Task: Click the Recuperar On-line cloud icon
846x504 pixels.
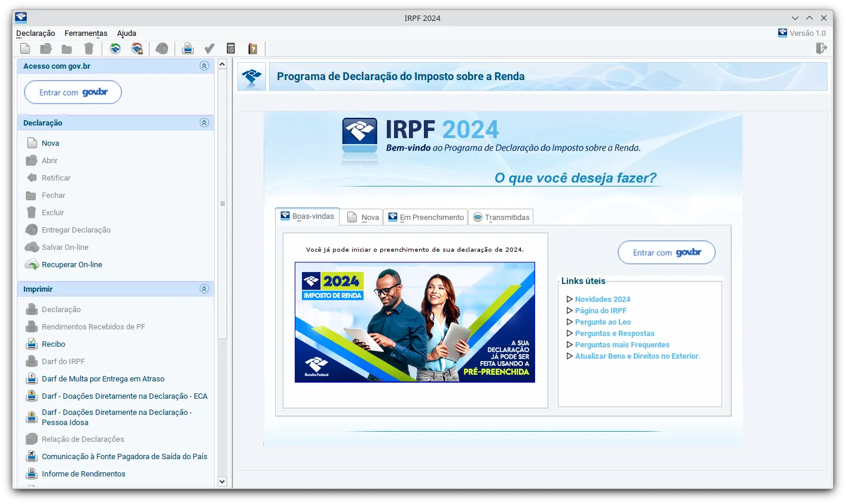Action: point(32,265)
